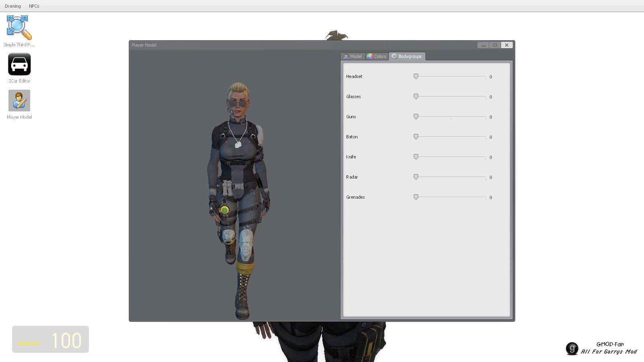This screenshot has width=644, height=362.
Task: Click the Grenades label
Action: pos(355,197)
